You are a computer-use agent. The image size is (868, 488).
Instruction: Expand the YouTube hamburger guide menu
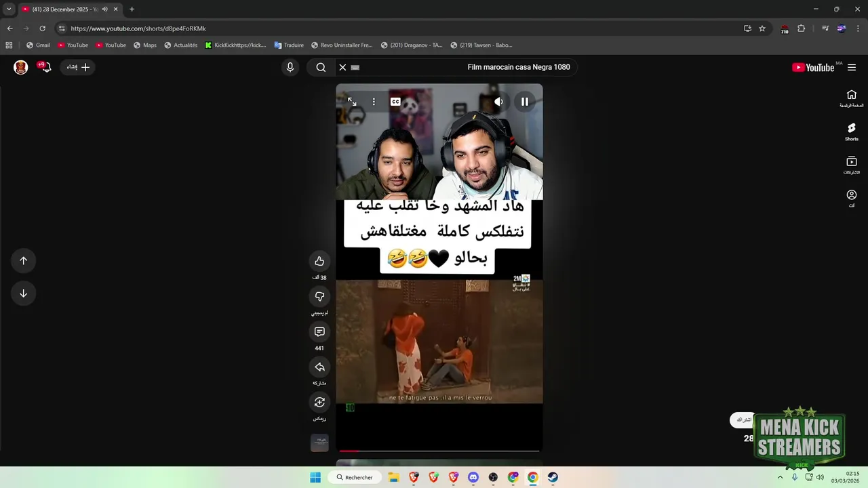pos(852,67)
